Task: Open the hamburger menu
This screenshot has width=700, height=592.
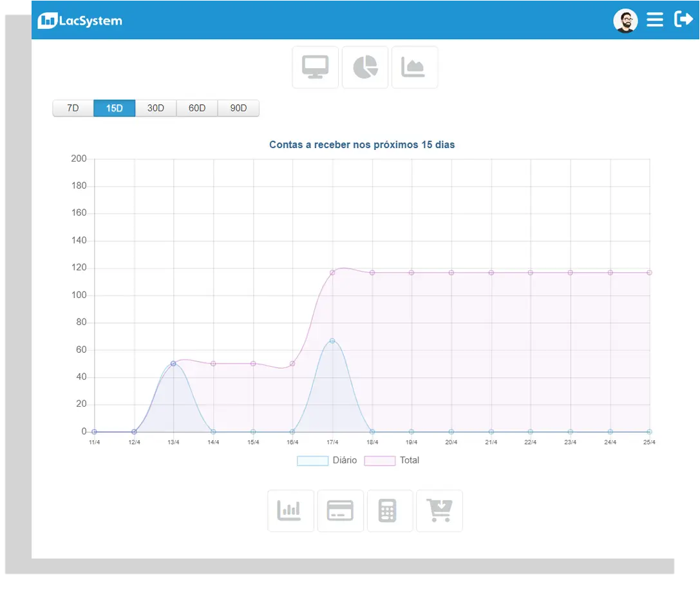Action: (655, 20)
